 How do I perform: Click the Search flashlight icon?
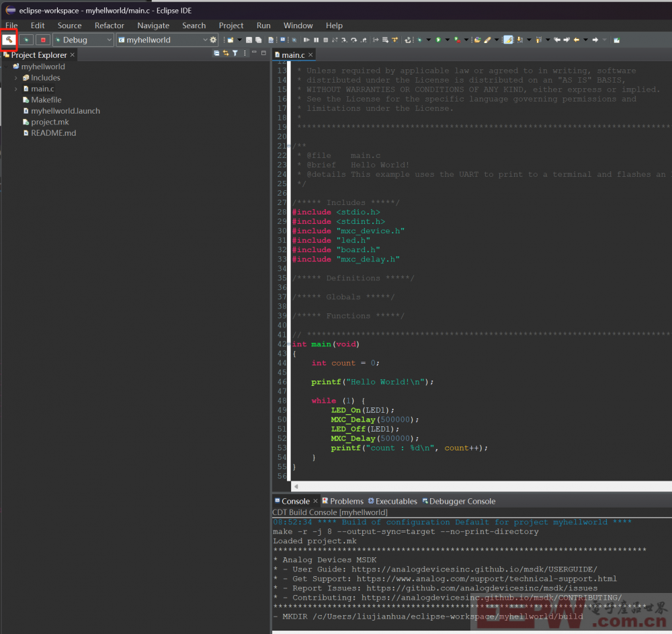click(487, 40)
